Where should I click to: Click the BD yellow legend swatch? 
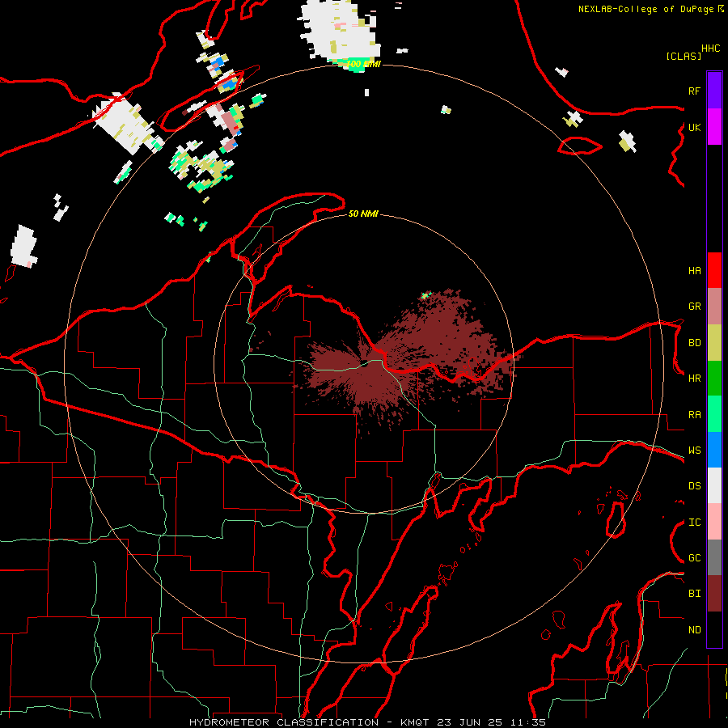[x=714, y=343]
